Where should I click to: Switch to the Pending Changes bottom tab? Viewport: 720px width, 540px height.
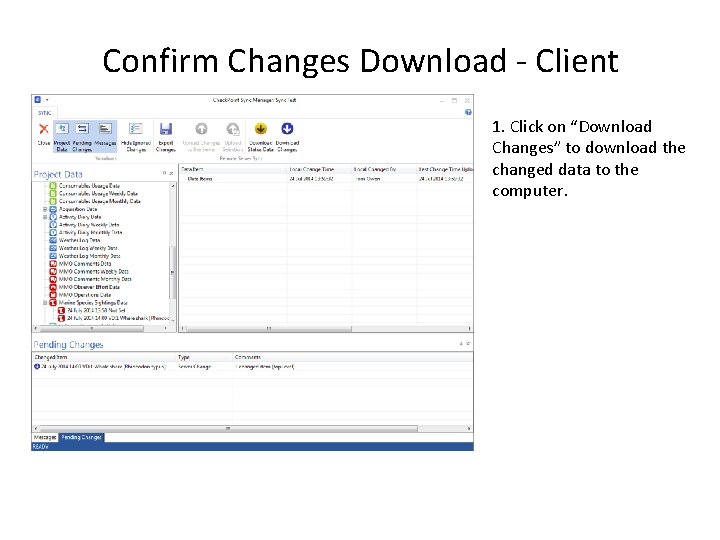pyautogui.click(x=81, y=437)
